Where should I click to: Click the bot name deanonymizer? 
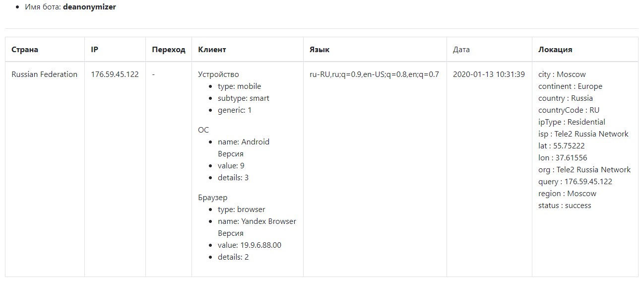(89, 7)
